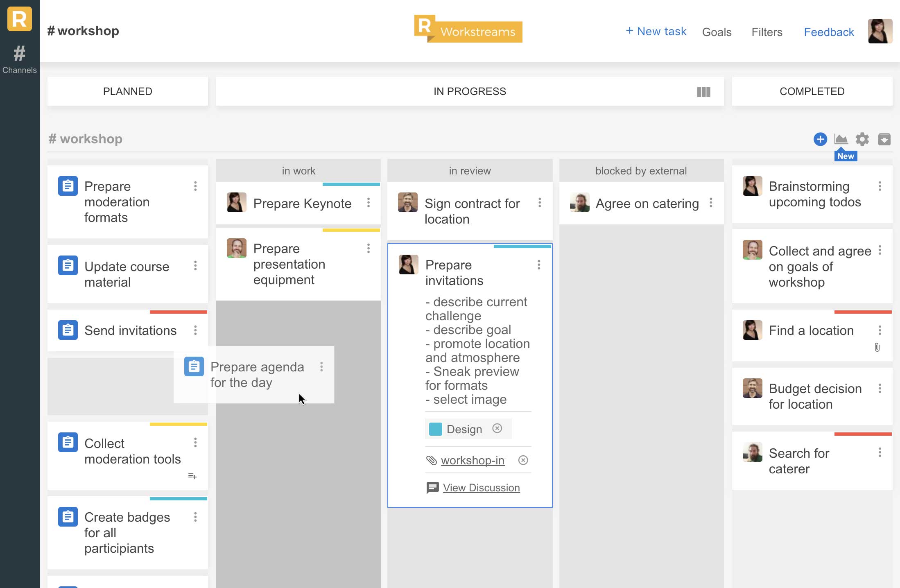Open View Discussion on Prepare invitations

tap(481, 488)
